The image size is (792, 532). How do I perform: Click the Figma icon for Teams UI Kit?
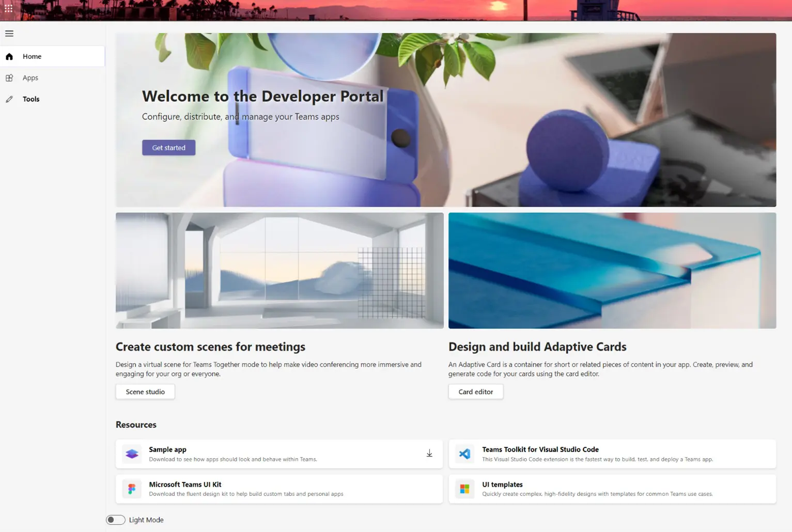[x=132, y=489]
